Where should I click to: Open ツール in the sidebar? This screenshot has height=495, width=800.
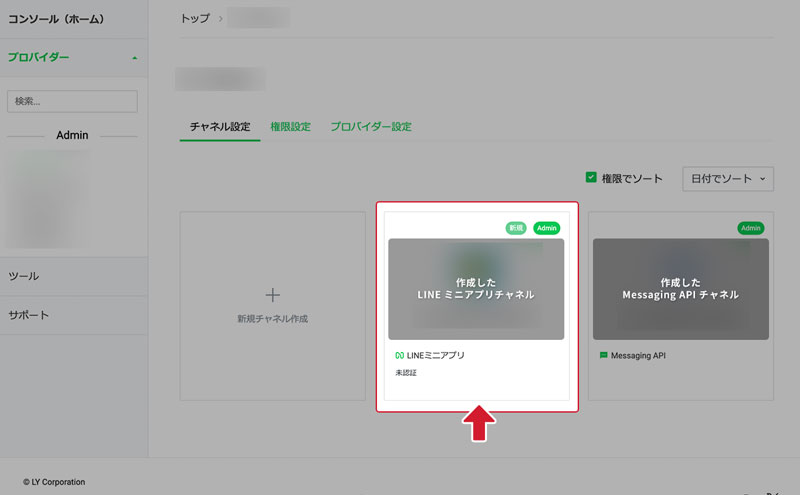[24, 276]
